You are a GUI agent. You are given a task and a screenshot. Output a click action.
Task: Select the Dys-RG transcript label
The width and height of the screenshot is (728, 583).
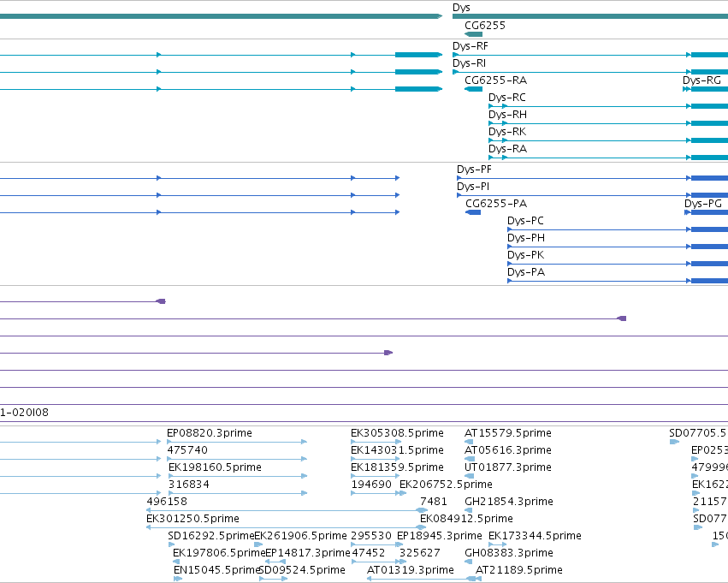[701, 80]
